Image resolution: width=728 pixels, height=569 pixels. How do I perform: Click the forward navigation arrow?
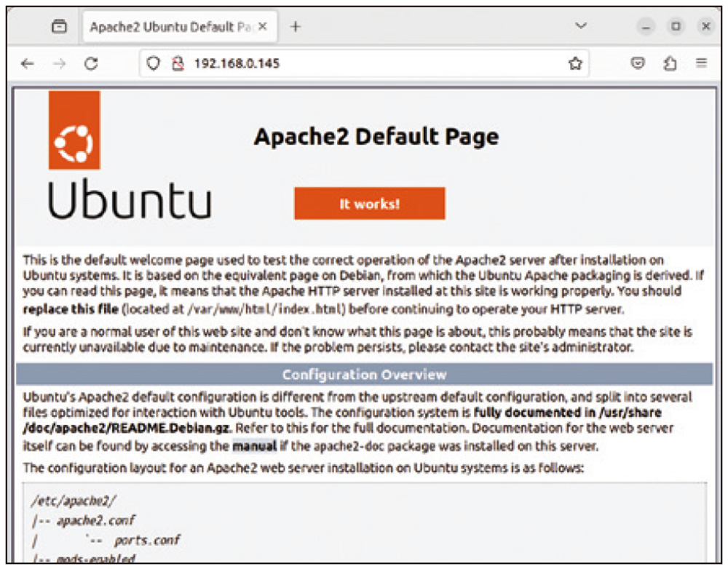pos(57,63)
